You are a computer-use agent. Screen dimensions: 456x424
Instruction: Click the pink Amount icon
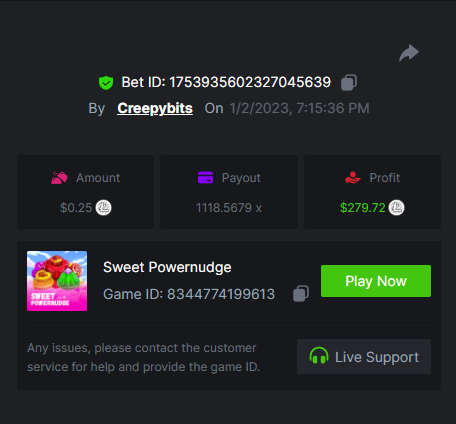tap(59, 178)
